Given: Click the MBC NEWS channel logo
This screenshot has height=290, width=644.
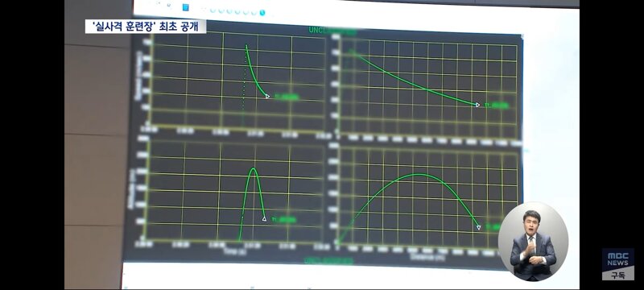Looking at the screenshot, I should [x=617, y=259].
